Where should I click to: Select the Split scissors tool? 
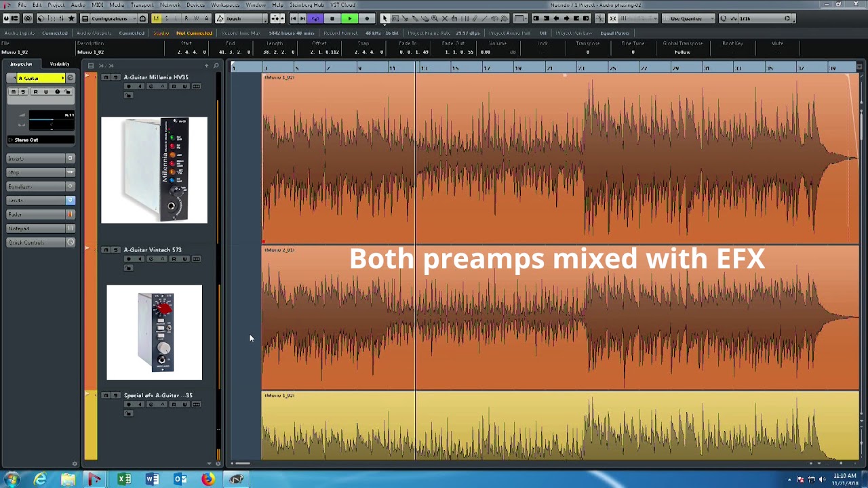(x=405, y=18)
